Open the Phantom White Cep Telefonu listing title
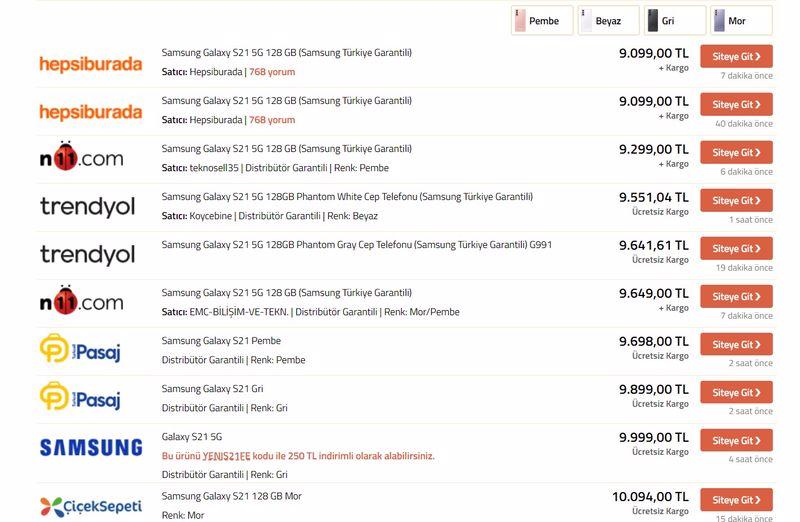The image size is (800, 522). 347,196
